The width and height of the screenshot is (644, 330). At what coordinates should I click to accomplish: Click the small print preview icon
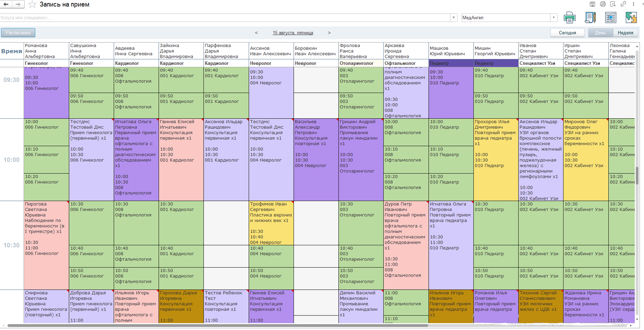coord(613,4)
